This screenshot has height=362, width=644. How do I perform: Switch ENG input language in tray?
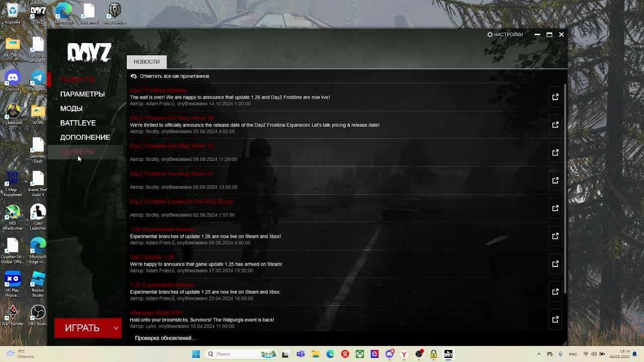pos(573,354)
